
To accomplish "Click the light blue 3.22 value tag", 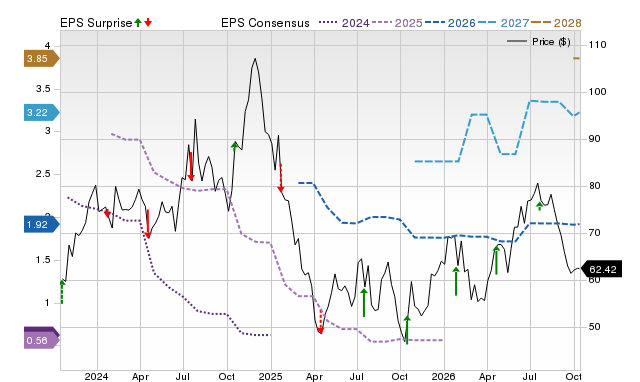I will tap(42, 113).
